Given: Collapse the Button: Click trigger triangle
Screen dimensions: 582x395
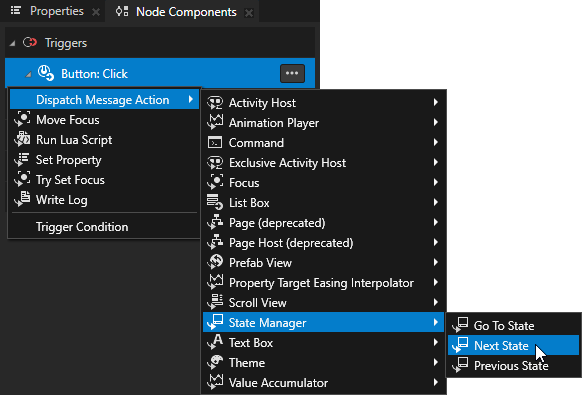Looking at the screenshot, I should coord(28,75).
